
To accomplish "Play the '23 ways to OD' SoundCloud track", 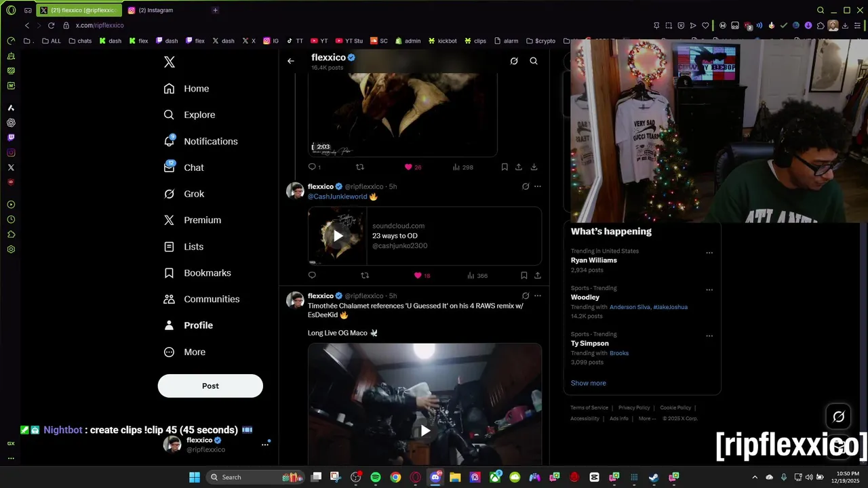I will coord(337,236).
